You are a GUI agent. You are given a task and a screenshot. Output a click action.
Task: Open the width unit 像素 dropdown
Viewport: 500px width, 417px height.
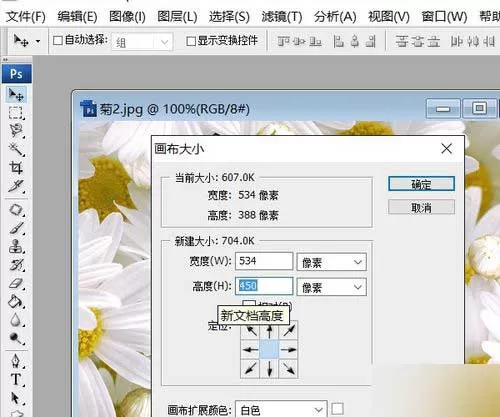332,262
